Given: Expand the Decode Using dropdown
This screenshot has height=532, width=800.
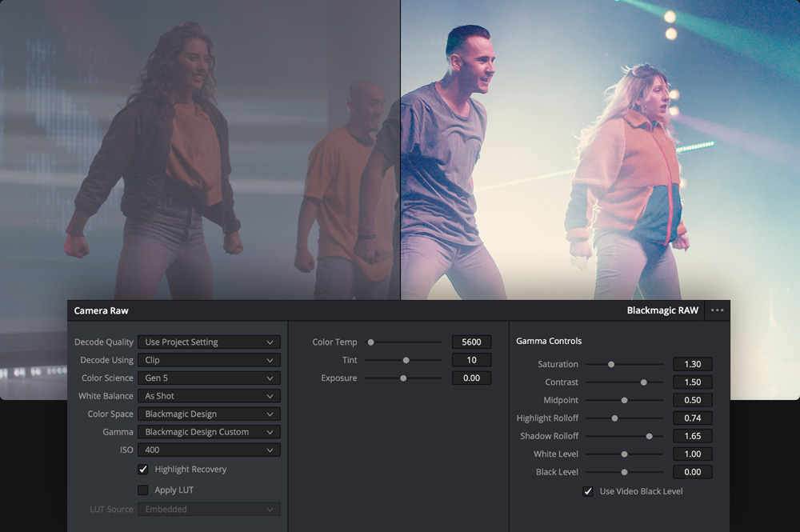Looking at the screenshot, I should (209, 360).
